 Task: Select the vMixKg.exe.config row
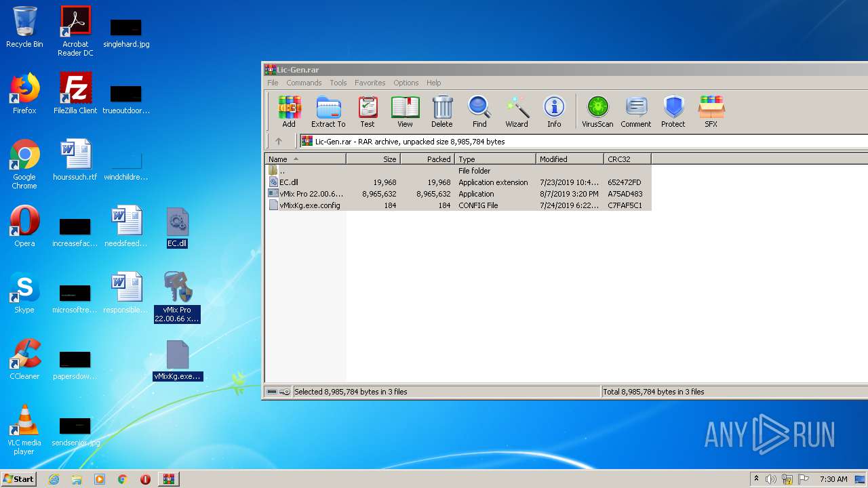(x=458, y=205)
